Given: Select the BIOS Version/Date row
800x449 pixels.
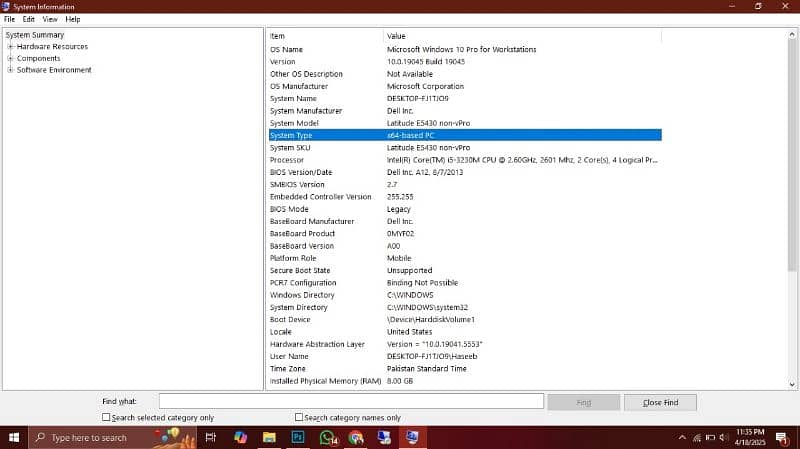Looking at the screenshot, I should coord(465,172).
